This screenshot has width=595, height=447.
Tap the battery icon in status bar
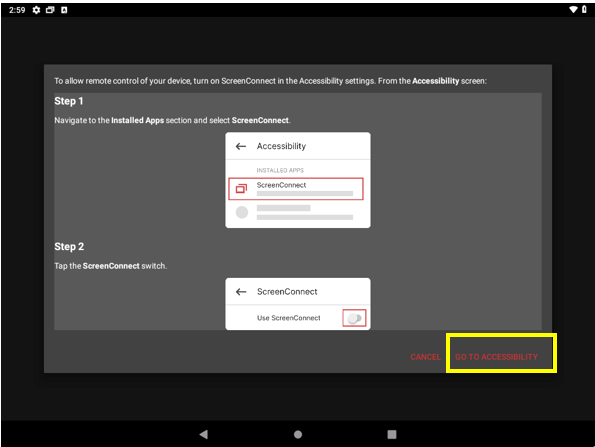(x=584, y=9)
